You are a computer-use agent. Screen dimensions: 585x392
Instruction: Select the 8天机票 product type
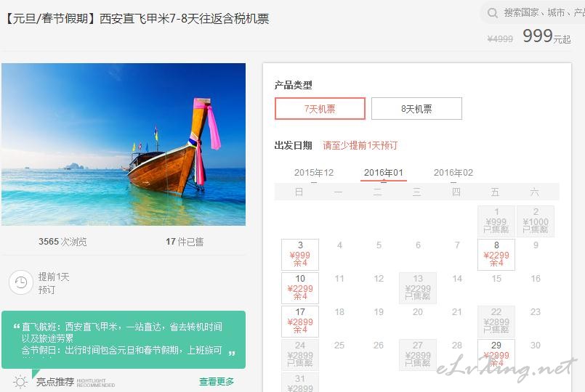tap(416, 108)
